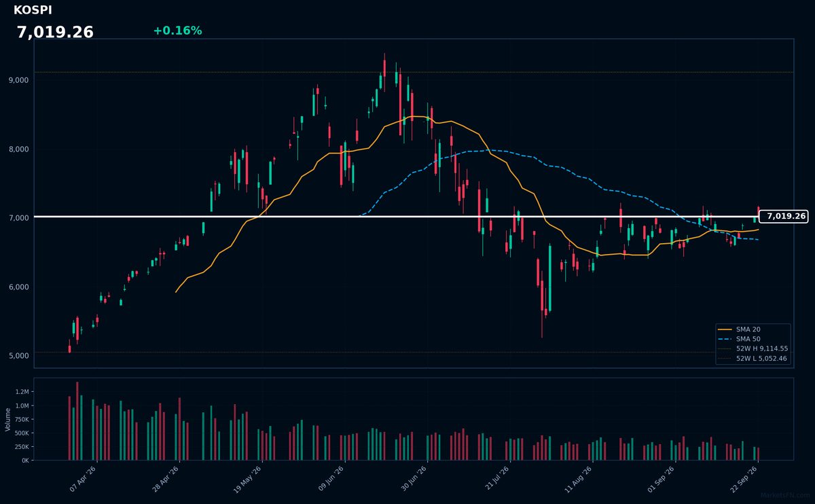Screen dimensions: 815x504
Task: Click the SMA 20 legend entry
Action: (x=753, y=329)
